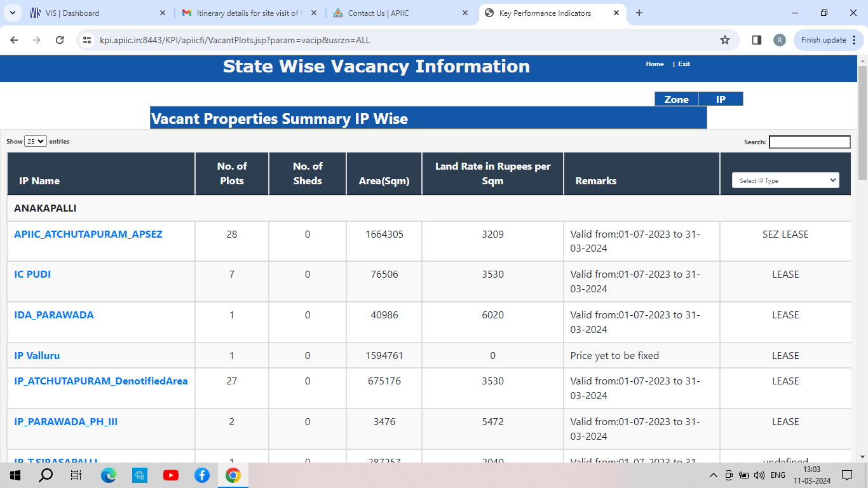Switch to Itinerary details Gmail tab

coord(249,13)
